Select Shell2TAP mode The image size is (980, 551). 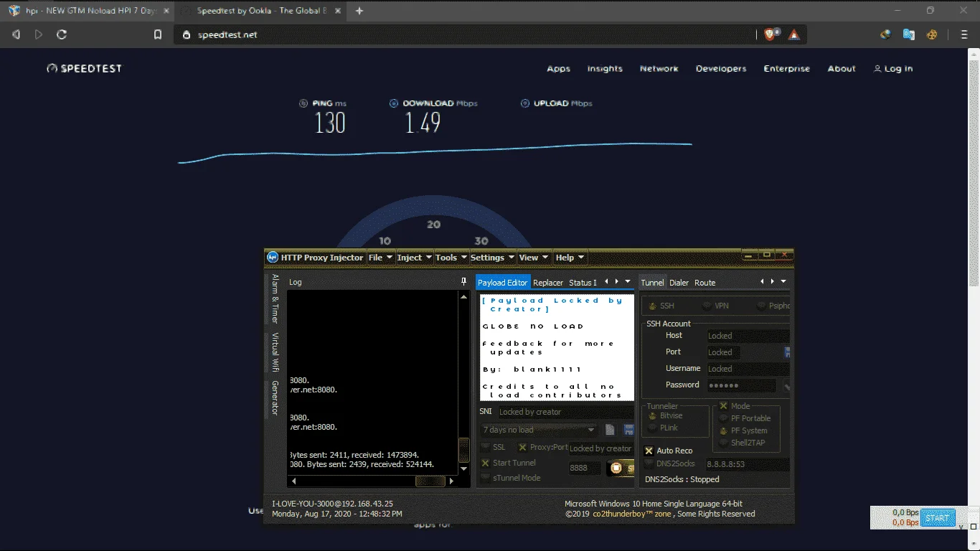click(723, 443)
